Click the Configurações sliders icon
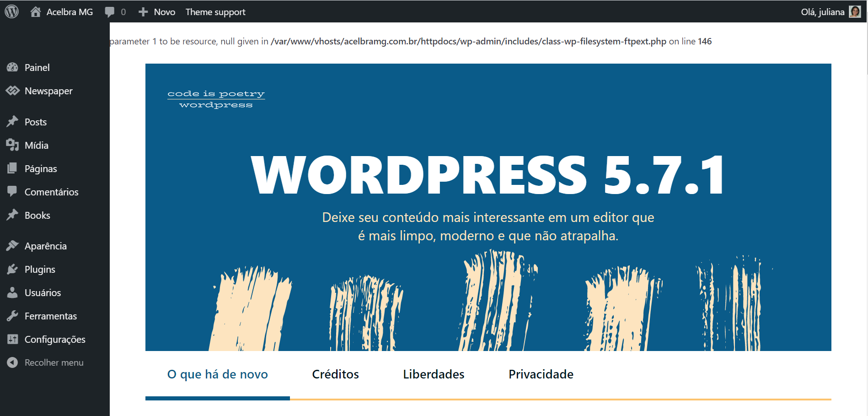Screen dimensions: 868x416 click(12, 339)
